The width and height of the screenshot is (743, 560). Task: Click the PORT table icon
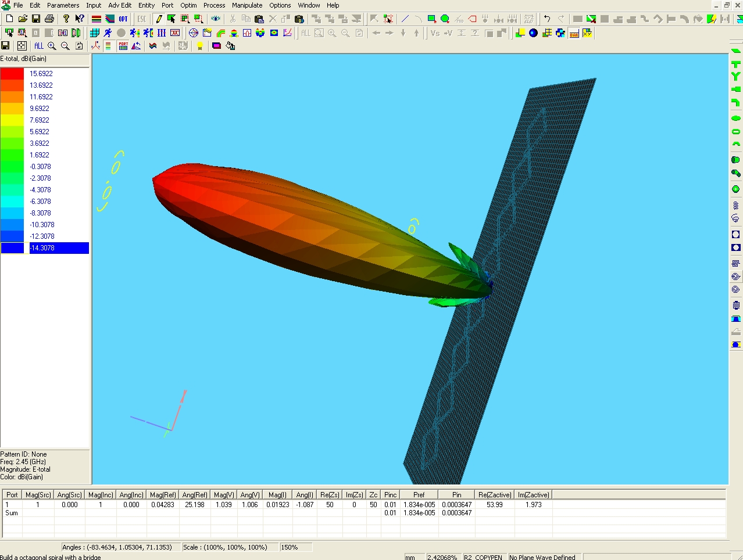[123, 46]
